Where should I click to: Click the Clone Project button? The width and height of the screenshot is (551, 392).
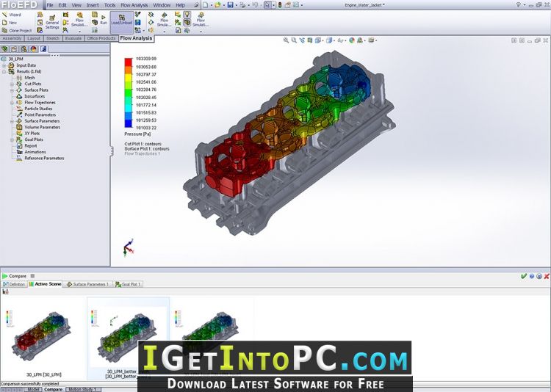pos(17,31)
